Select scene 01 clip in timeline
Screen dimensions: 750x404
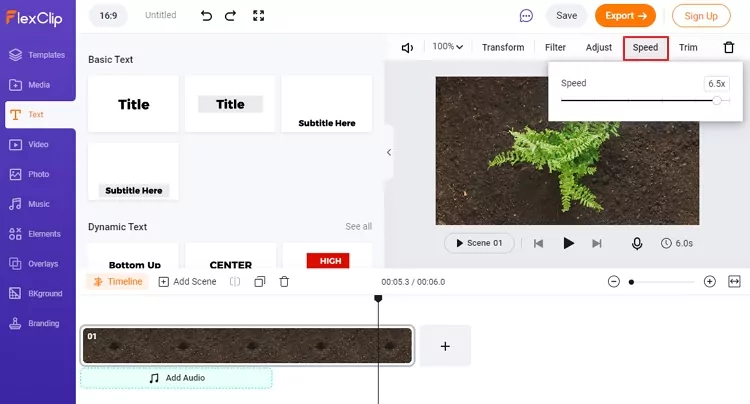point(247,346)
